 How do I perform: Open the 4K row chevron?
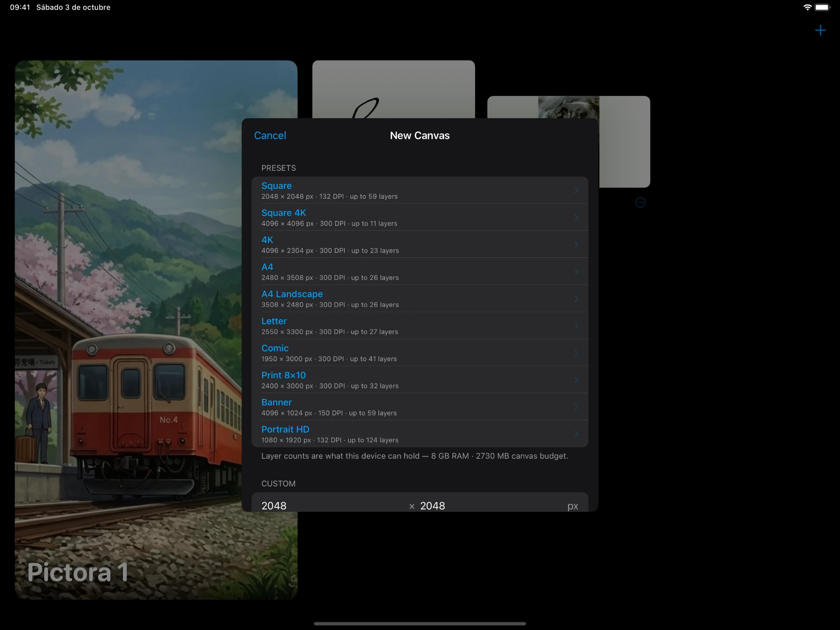pyautogui.click(x=576, y=245)
